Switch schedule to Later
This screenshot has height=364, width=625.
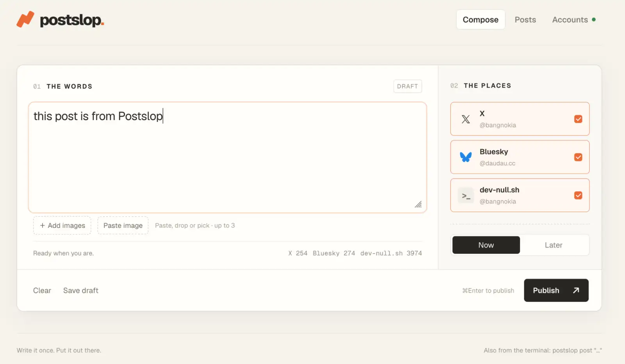[554, 245]
